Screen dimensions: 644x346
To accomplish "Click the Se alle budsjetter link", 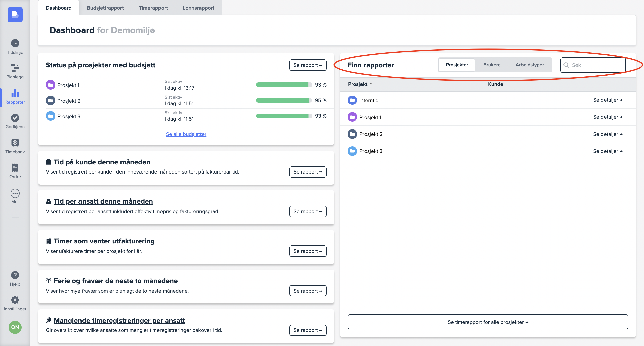I will pyautogui.click(x=186, y=134).
